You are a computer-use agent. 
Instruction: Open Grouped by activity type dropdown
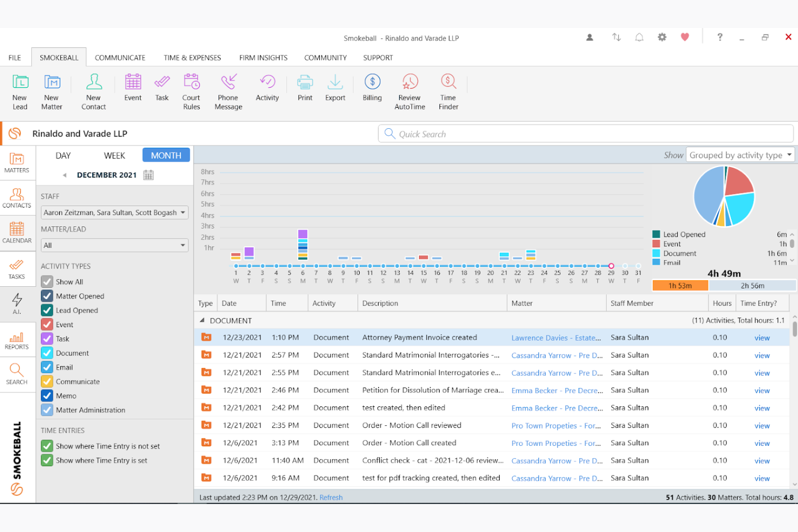[x=740, y=155]
